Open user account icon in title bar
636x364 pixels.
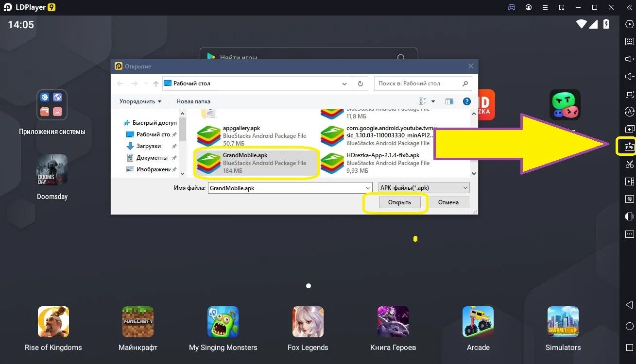point(529,7)
